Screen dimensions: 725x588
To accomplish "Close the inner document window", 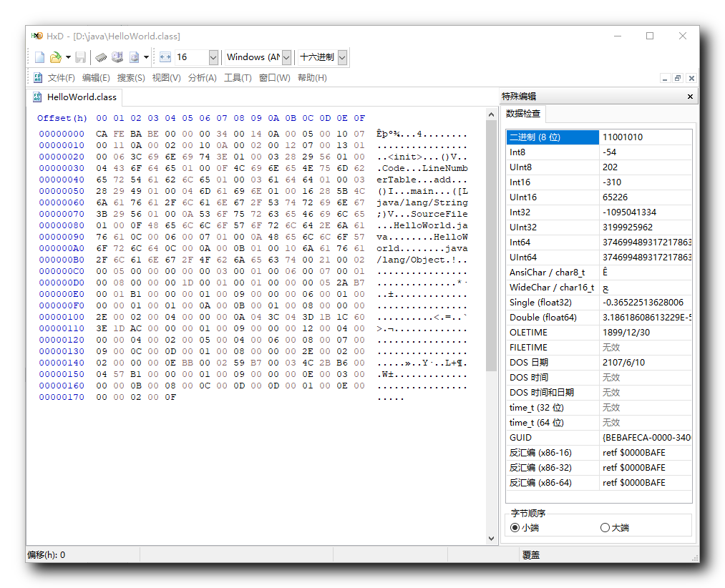I will (691, 78).
